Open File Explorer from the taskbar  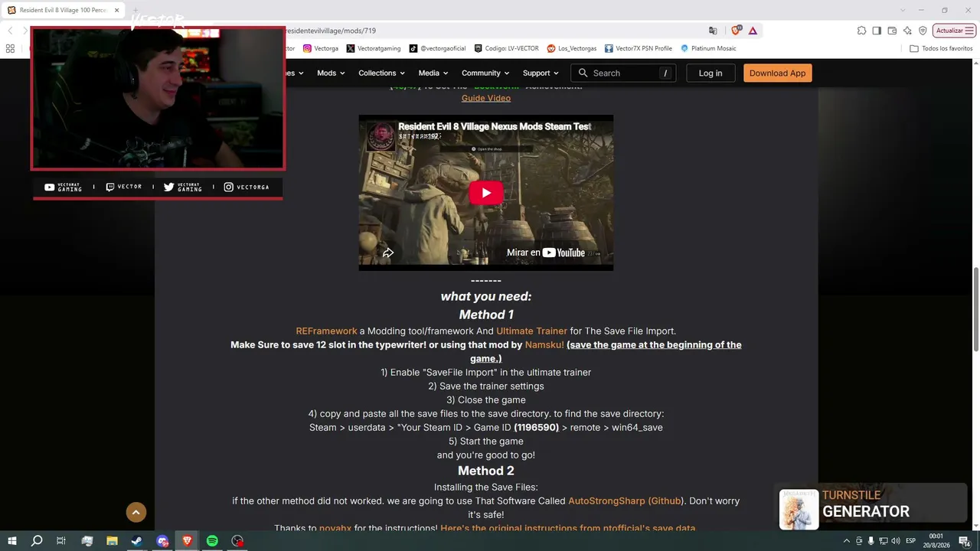(112, 541)
